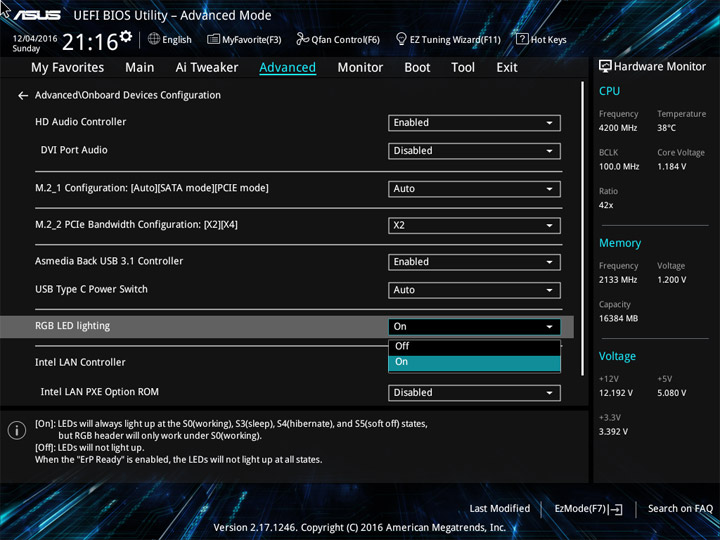Switch to EzMode(F7)
This screenshot has width=720, height=540.
click(588, 509)
